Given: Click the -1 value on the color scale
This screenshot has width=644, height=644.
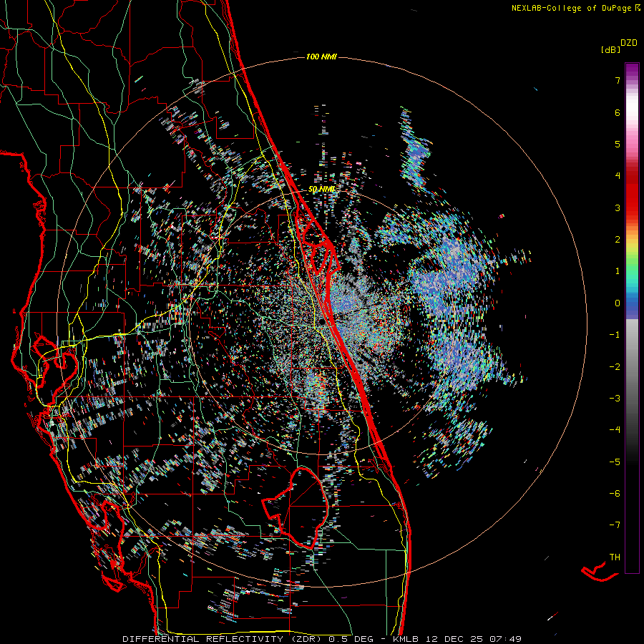Looking at the screenshot, I should coord(615,335).
